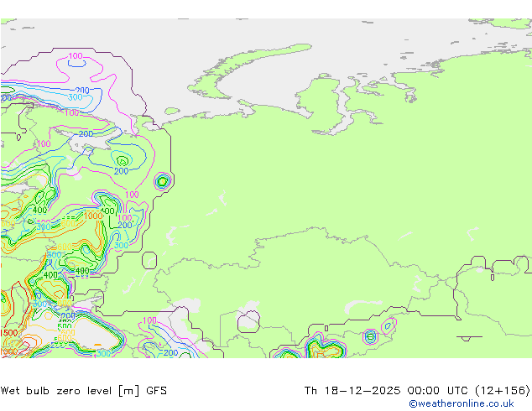Click the small circular contour bullseye at the west edge
This screenshot has width=532, height=411.
click(x=163, y=181)
